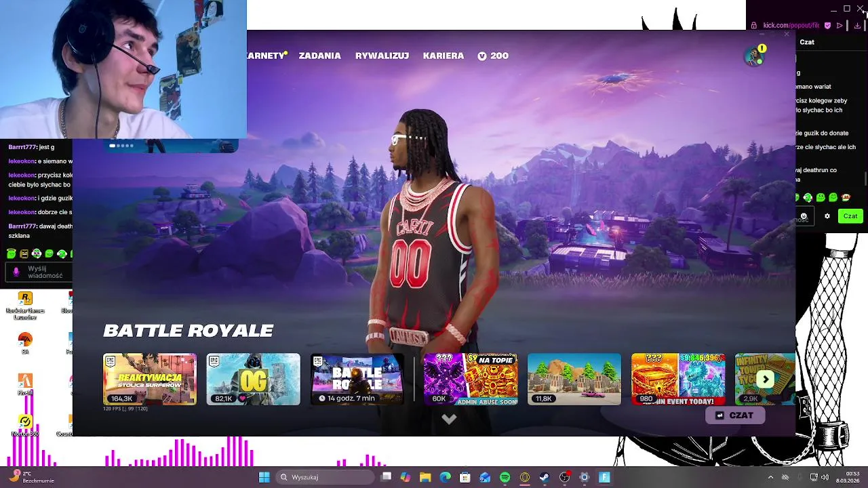Open the Outlook mail icon on the taskbar

coord(485,477)
